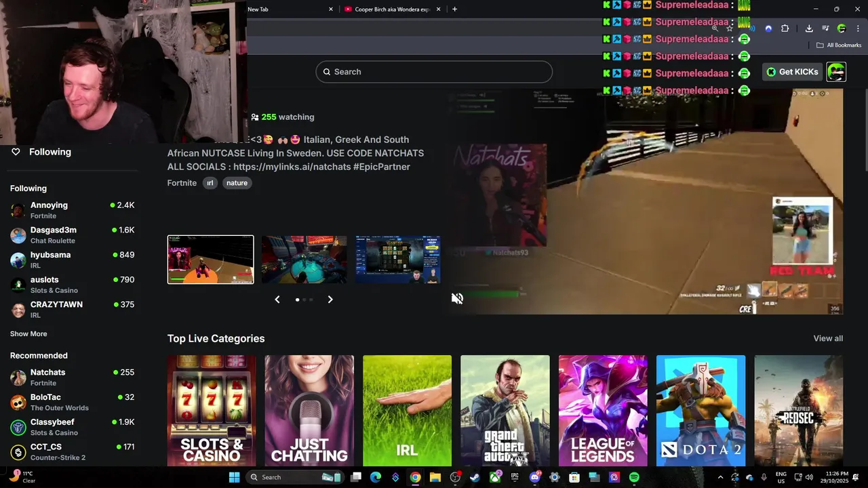
Task: Open the blue VPN extension icon
Action: [x=768, y=28]
